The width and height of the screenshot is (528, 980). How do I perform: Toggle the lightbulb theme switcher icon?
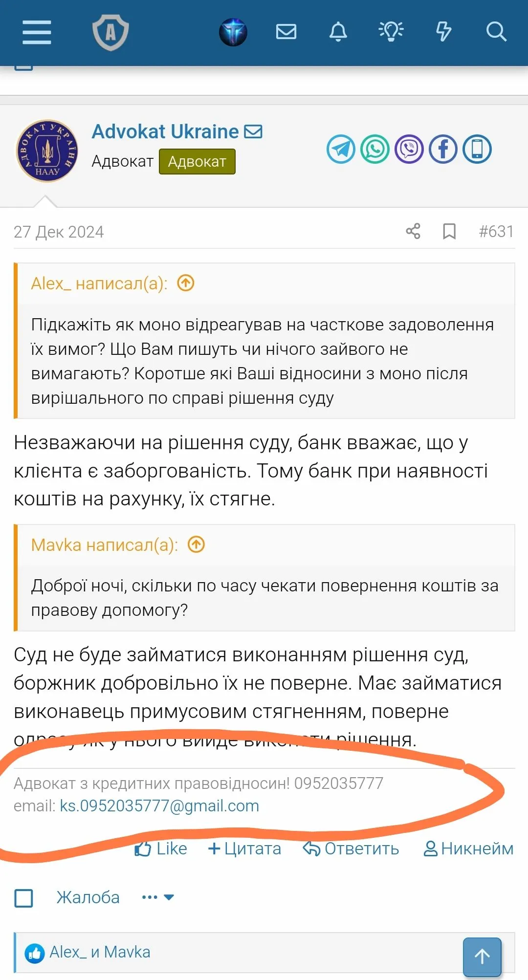(391, 32)
